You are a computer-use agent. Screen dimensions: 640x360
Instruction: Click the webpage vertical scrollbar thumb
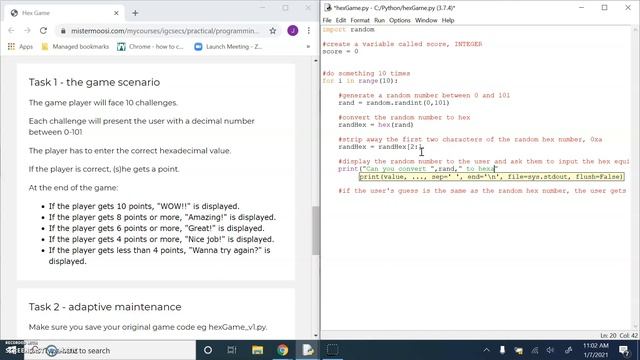coord(316,231)
